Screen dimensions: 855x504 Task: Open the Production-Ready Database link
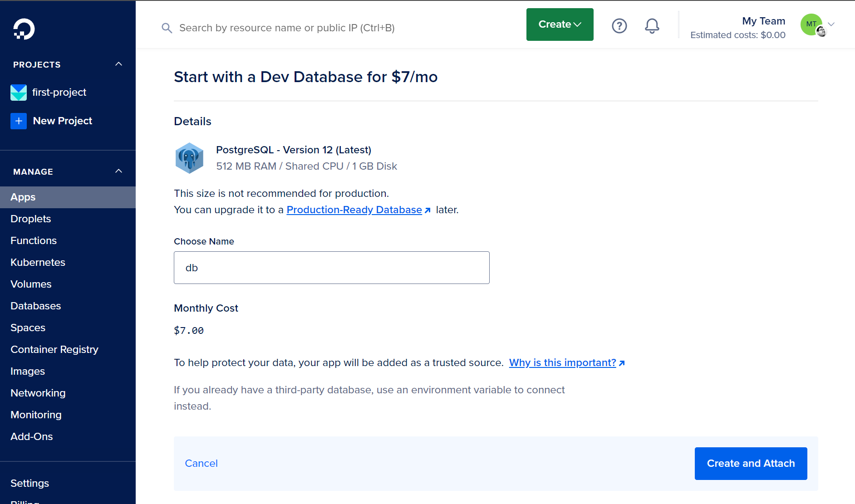tap(354, 210)
